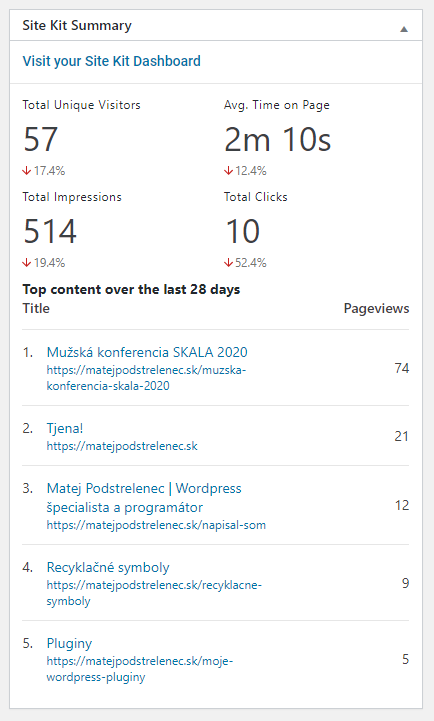The width and height of the screenshot is (434, 721).
Task: Select the Total Unique Visitors value 57
Action: click(40, 139)
